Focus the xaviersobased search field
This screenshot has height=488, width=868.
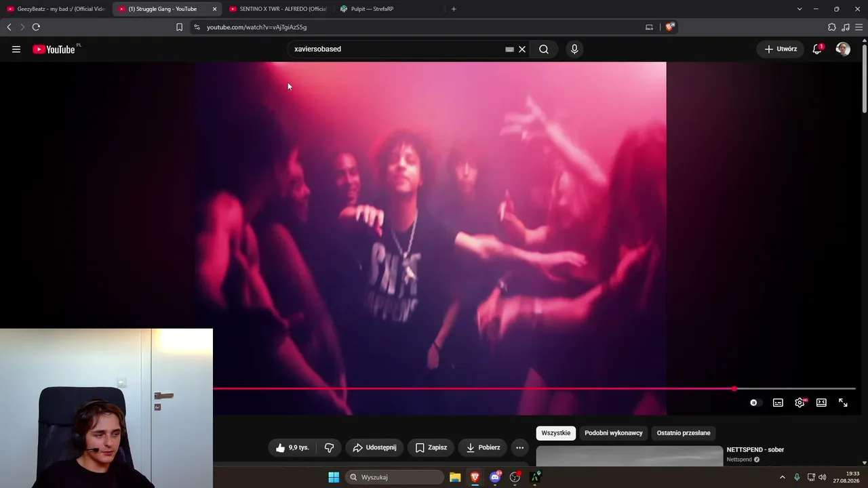397,49
